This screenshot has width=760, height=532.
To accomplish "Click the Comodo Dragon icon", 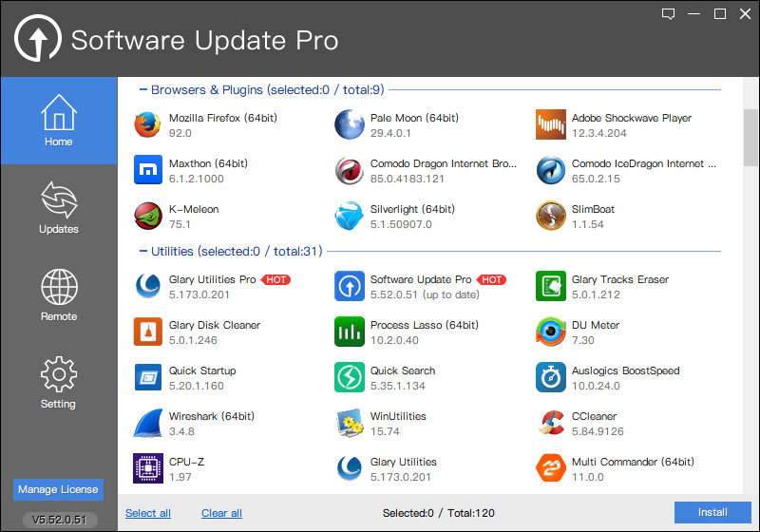I will [x=350, y=170].
